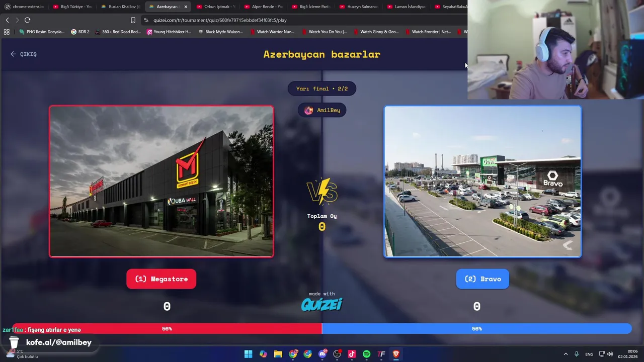Open the Black Myth: Wukon... bookmark
This screenshot has height=362, width=644.
click(220, 32)
